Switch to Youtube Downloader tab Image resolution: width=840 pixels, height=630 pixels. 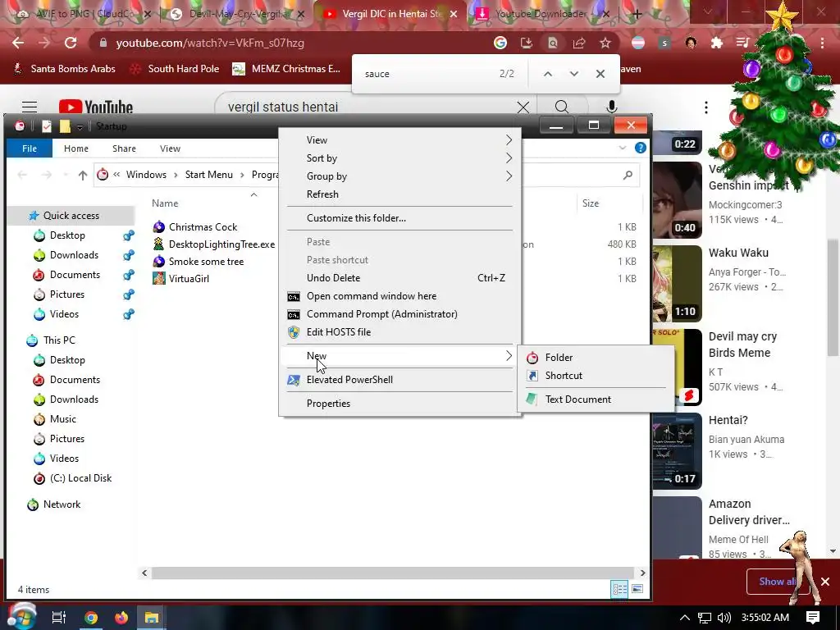[x=541, y=15]
